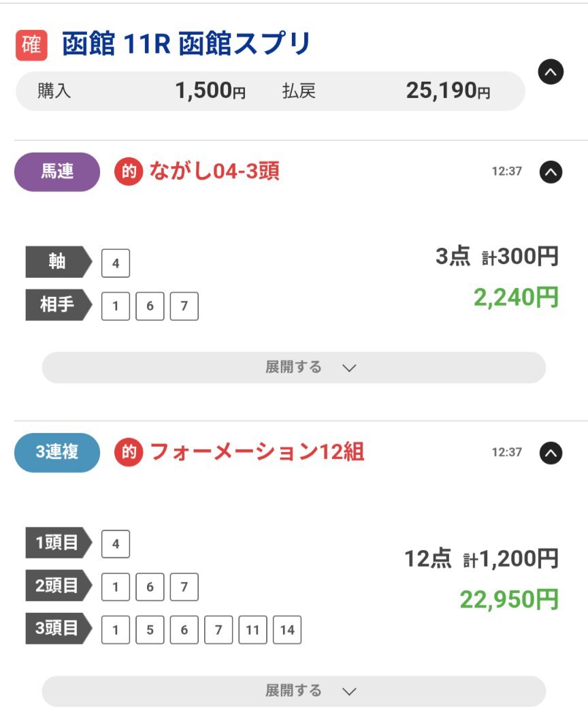The image size is (588, 715).
Task: Click the red 確 confirmed icon
Action: pyautogui.click(x=31, y=45)
